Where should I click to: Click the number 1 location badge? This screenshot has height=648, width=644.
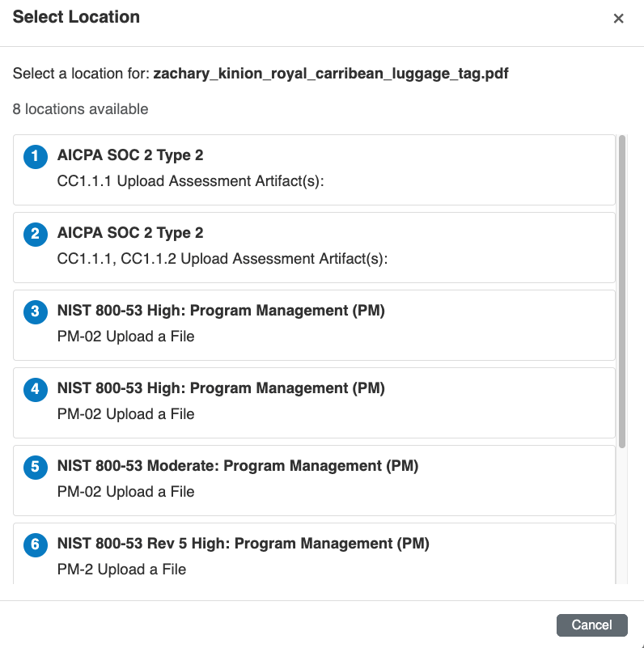tap(36, 157)
